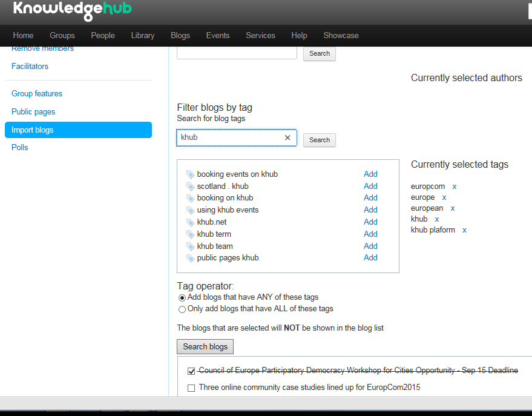Open Events in navigation bar

coord(218,35)
